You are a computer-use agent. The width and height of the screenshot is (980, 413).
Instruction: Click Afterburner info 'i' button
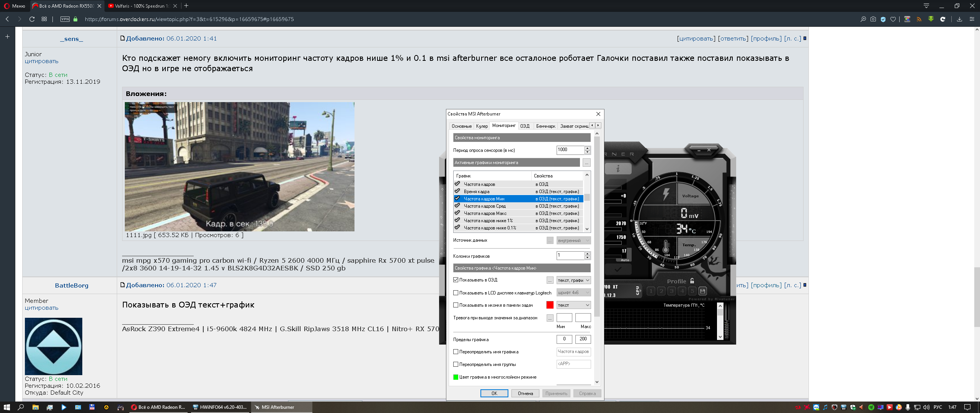(x=618, y=169)
